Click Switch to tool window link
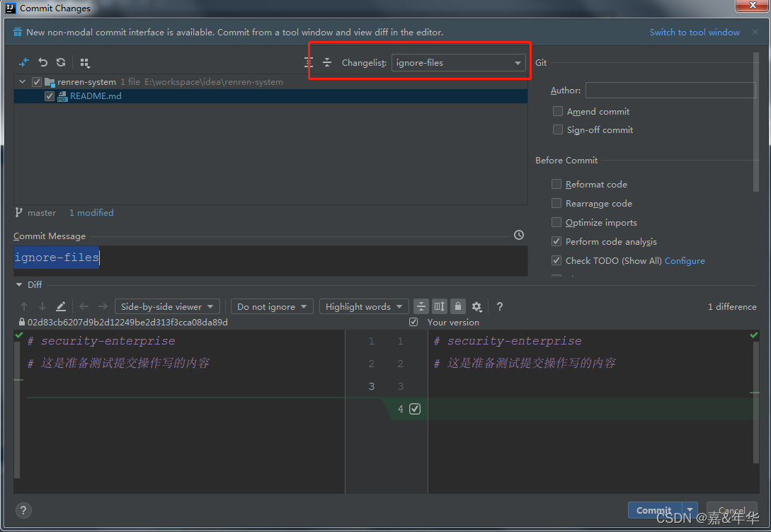Viewport: 771px width, 532px height. (x=695, y=32)
